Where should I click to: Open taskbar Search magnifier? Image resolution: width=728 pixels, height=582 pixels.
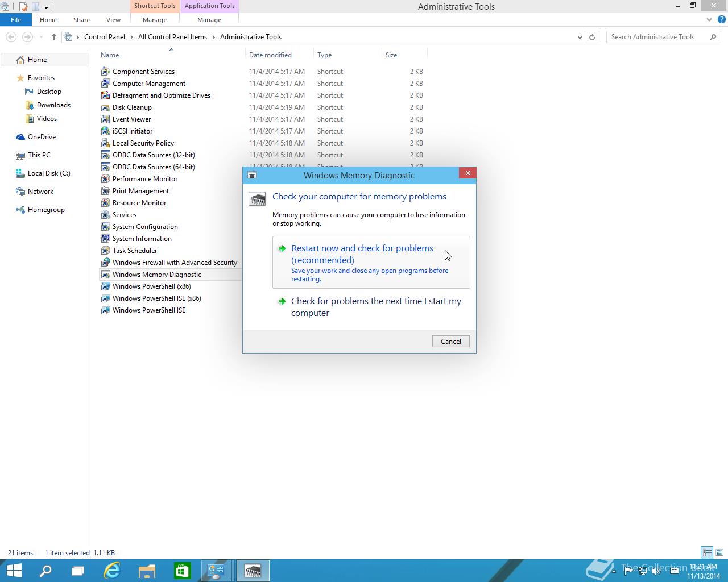45,571
